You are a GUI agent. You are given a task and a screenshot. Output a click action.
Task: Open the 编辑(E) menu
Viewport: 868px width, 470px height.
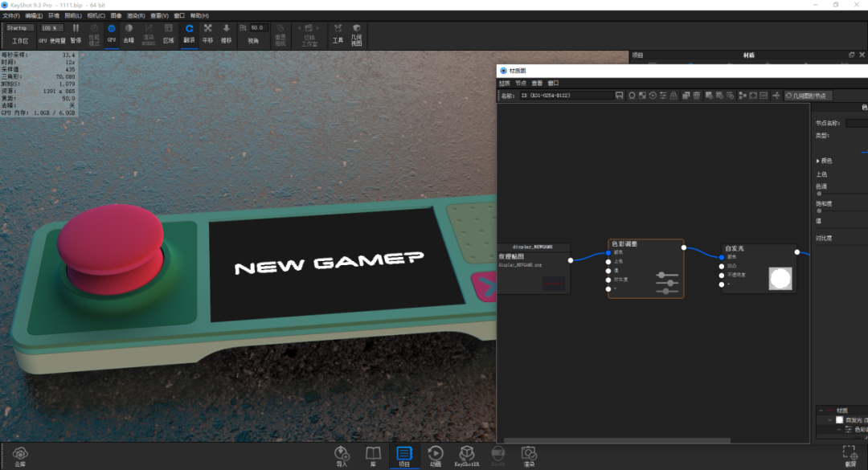point(33,15)
